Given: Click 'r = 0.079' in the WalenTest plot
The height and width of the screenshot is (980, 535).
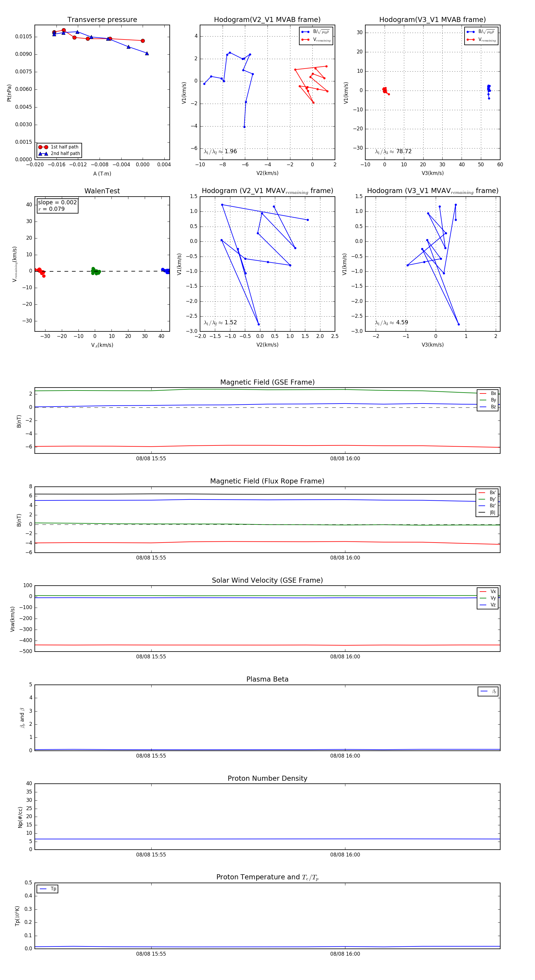Looking at the screenshot, I should (x=51, y=209).
